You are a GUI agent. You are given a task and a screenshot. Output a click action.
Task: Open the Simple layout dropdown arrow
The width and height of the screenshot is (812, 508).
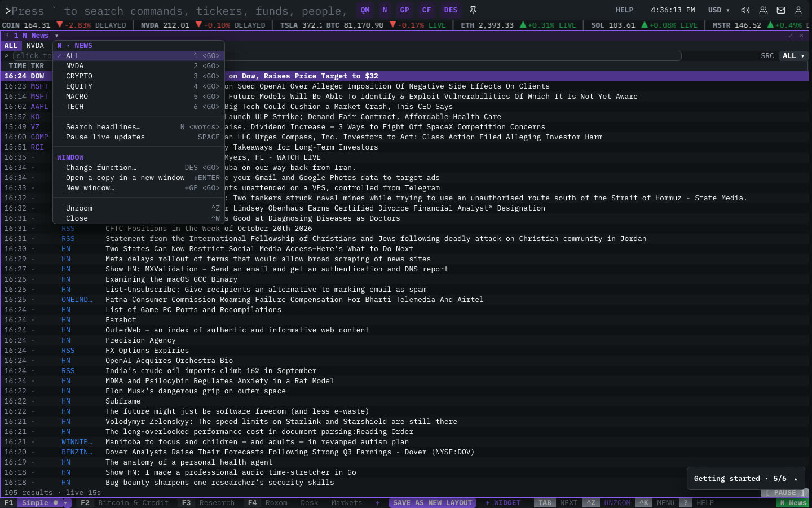click(66, 503)
